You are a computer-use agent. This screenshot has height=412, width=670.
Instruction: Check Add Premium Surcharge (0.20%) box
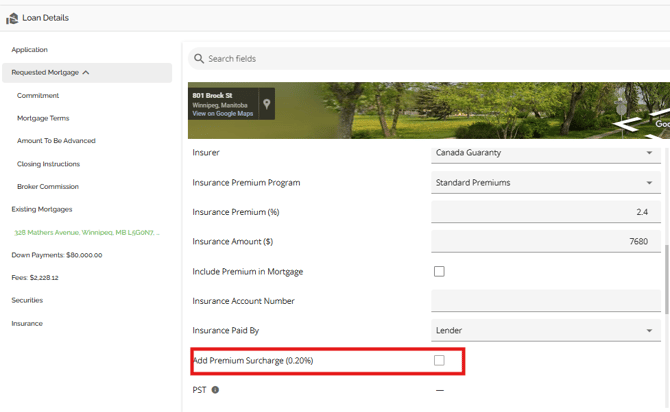(x=439, y=360)
